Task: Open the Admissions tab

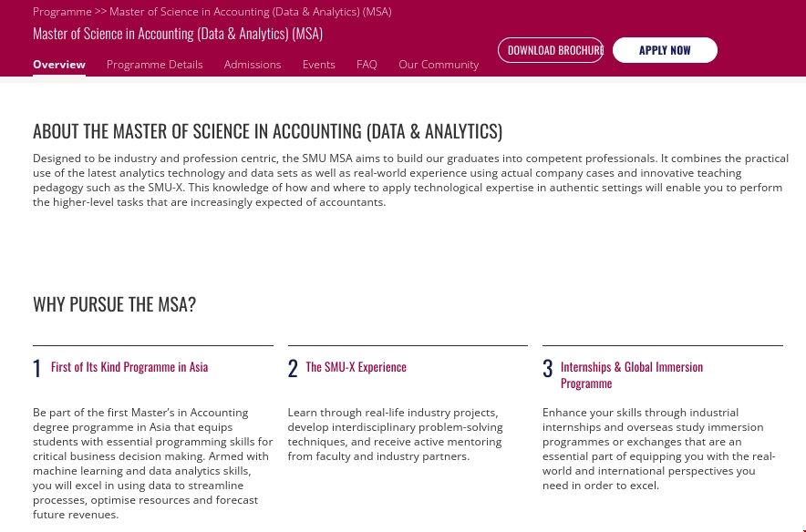Action: (x=253, y=65)
